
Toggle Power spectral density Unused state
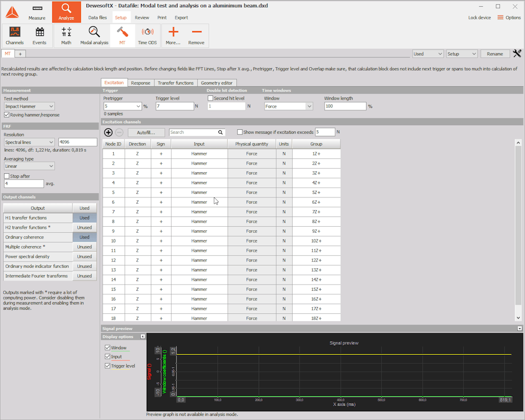[85, 256]
